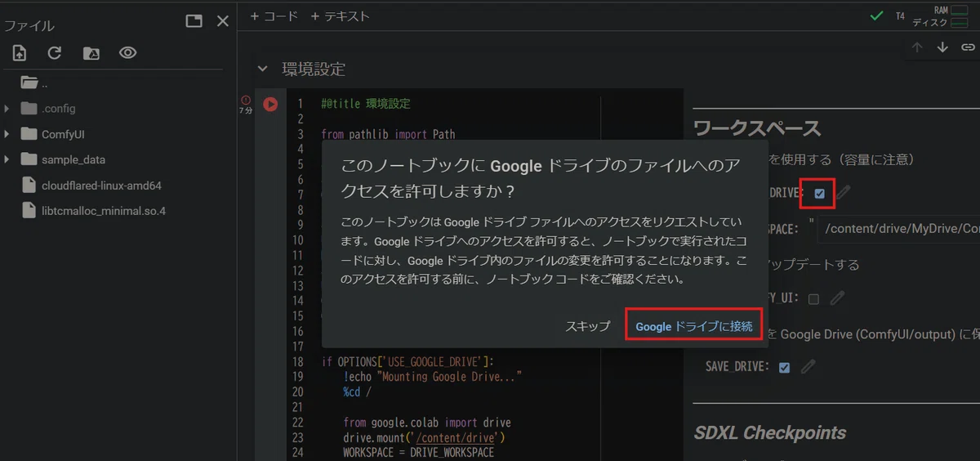Click code line 'from google.colab import drive'
The image size is (980, 461).
[427, 423]
